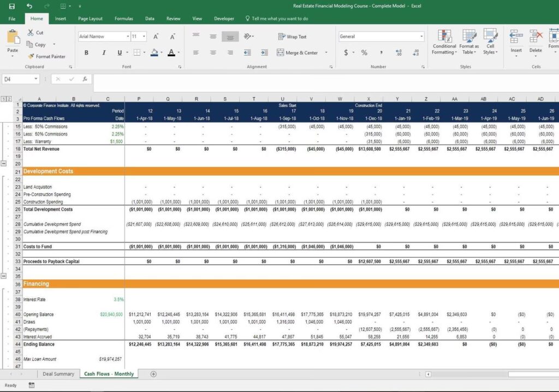Toggle Italic formatting
This screenshot has height=392, width=559.
[103, 53]
